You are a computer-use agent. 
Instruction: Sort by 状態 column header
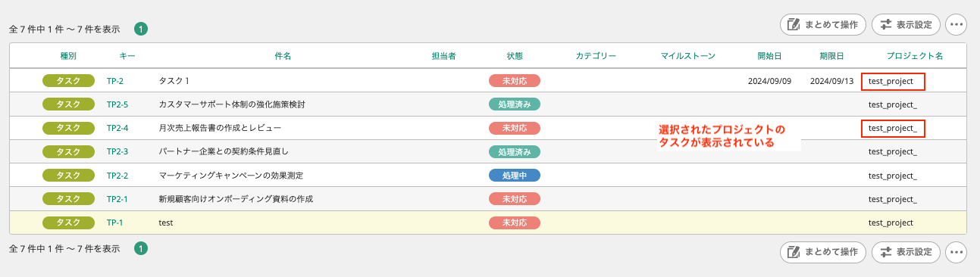pyautogui.click(x=515, y=56)
